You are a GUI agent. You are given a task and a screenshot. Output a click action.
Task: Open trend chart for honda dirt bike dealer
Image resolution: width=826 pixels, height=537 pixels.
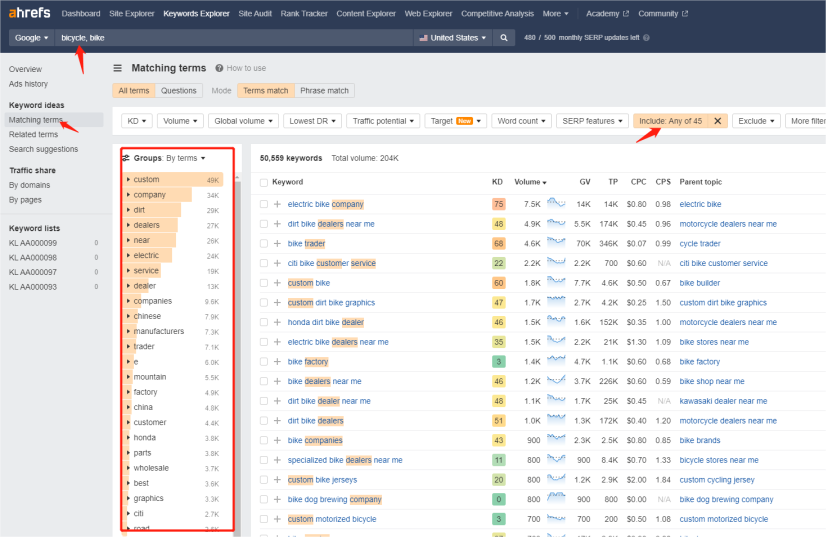point(556,321)
